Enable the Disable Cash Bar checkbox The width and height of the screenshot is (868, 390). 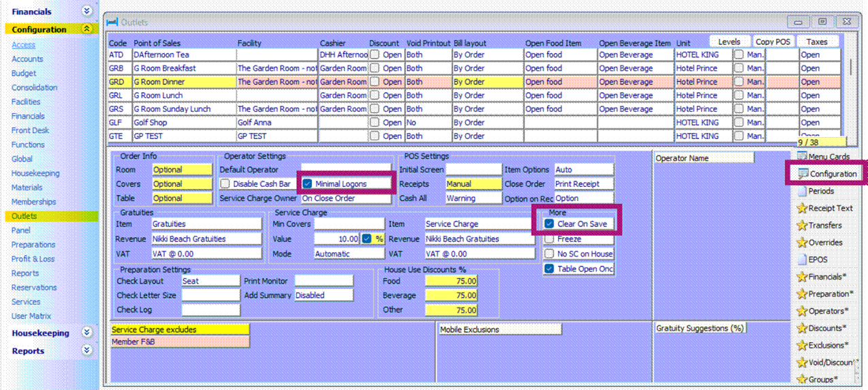click(x=225, y=184)
